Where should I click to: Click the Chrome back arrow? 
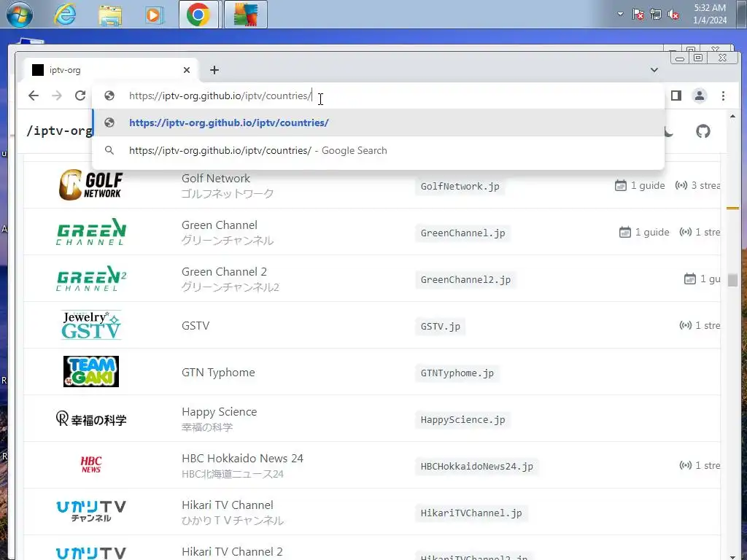click(34, 96)
